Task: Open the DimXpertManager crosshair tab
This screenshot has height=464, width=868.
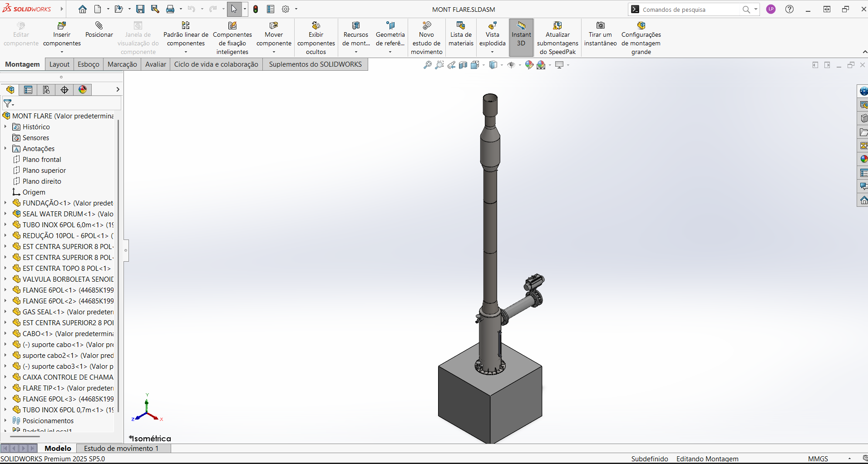Action: click(64, 90)
